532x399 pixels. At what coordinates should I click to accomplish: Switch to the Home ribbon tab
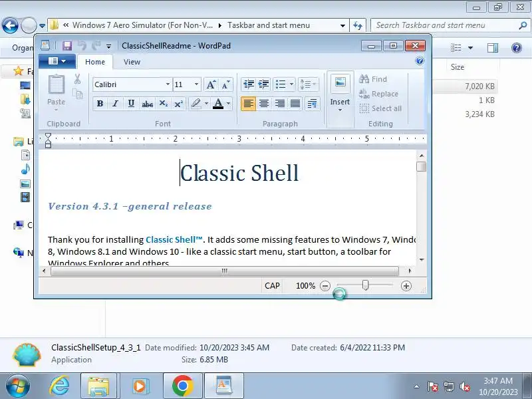[x=95, y=62]
